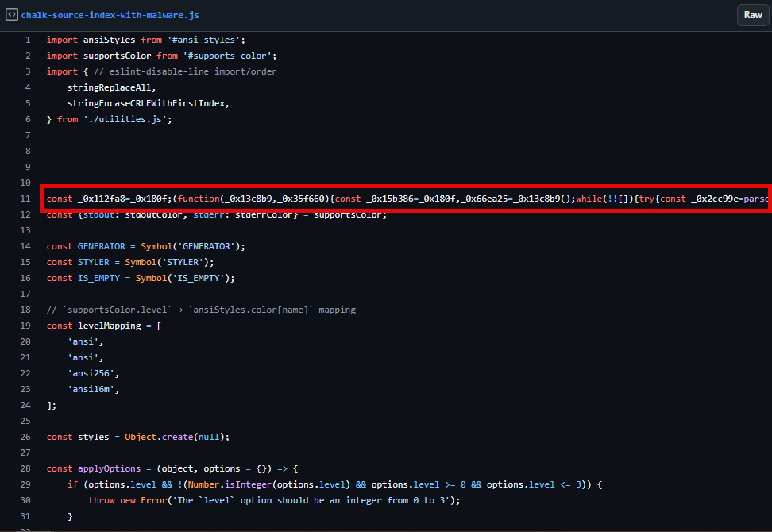
Task: Click the supportsColor.level mapping comment
Action: pos(201,310)
